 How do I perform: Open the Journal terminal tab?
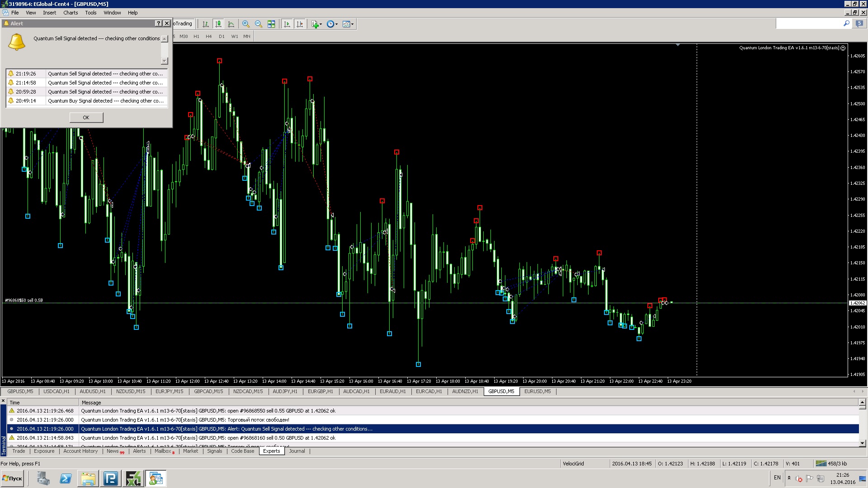(x=297, y=451)
